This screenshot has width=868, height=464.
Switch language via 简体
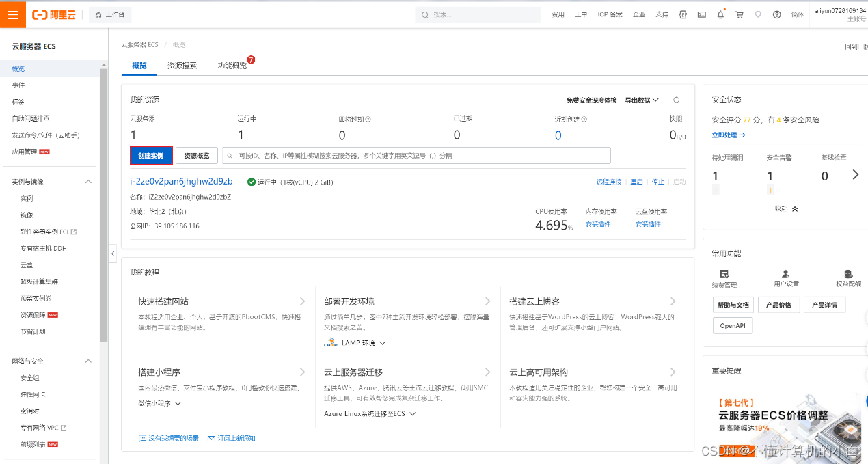click(797, 14)
